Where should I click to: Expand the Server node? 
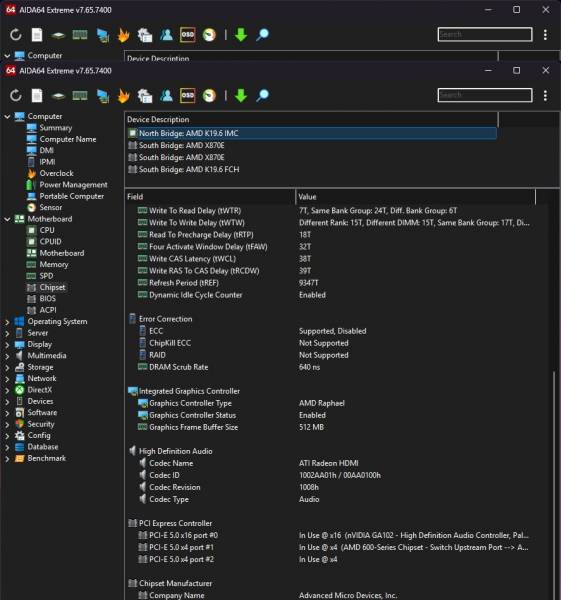tap(7, 333)
